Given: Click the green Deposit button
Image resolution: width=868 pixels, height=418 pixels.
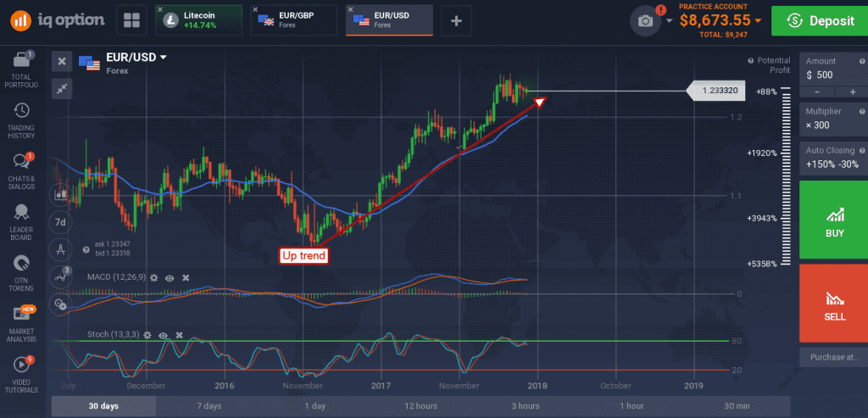Looking at the screenshot, I should (x=820, y=21).
